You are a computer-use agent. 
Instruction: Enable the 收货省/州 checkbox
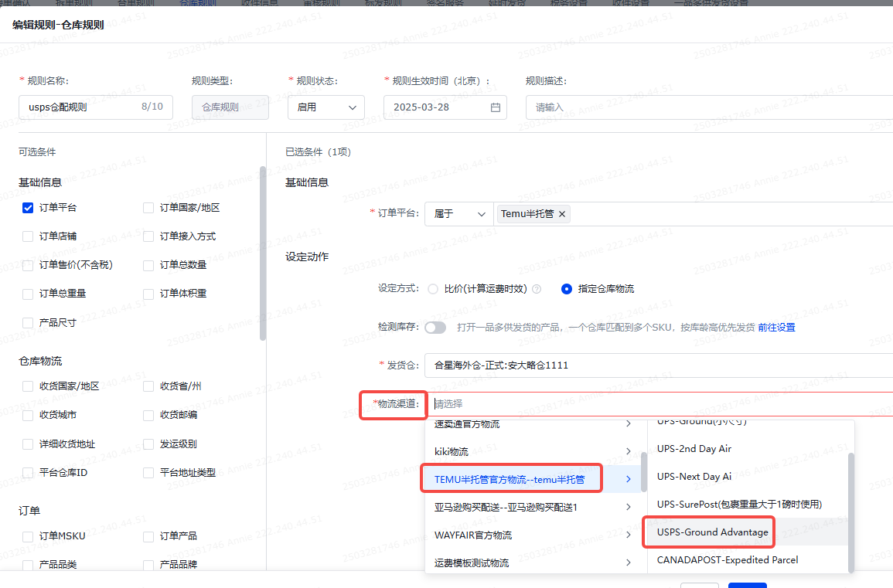[x=148, y=386]
